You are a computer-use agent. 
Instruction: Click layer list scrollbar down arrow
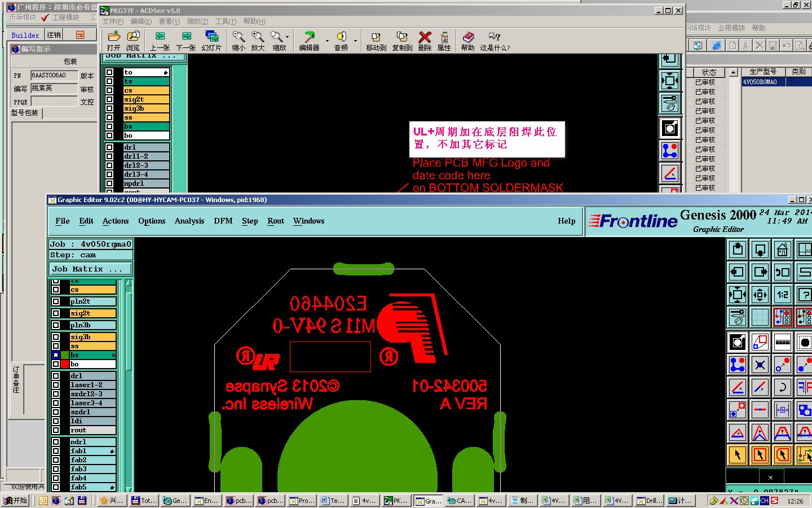coord(129,489)
